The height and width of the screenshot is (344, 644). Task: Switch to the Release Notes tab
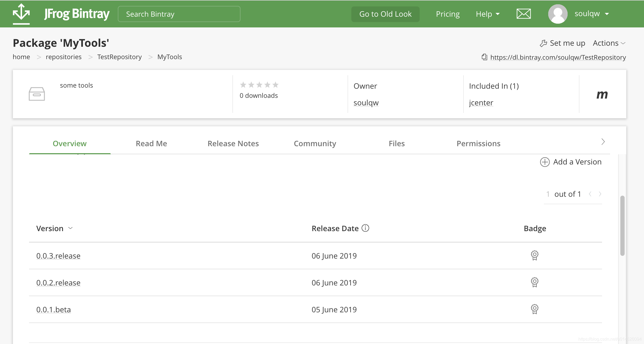click(x=233, y=144)
